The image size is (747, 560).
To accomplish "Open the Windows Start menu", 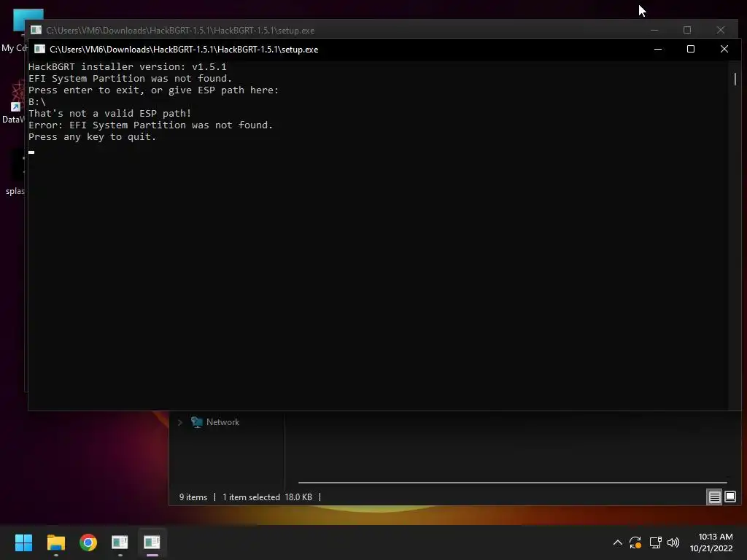I will tap(23, 542).
